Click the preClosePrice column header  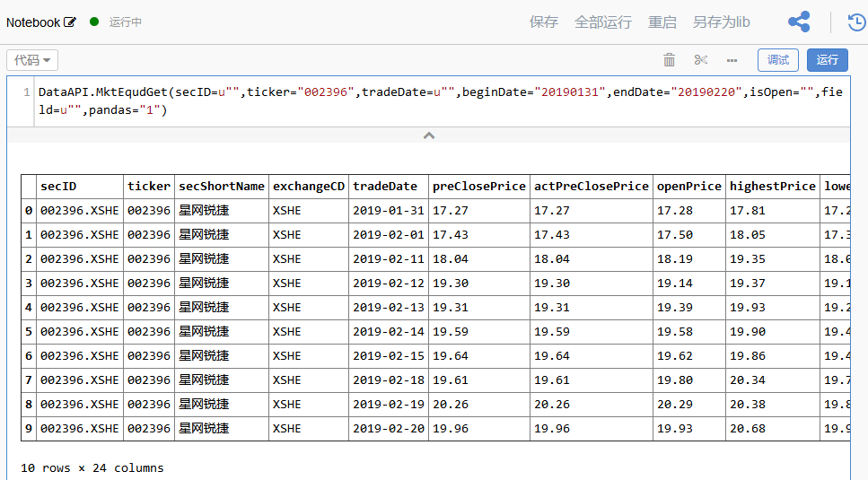(x=478, y=187)
